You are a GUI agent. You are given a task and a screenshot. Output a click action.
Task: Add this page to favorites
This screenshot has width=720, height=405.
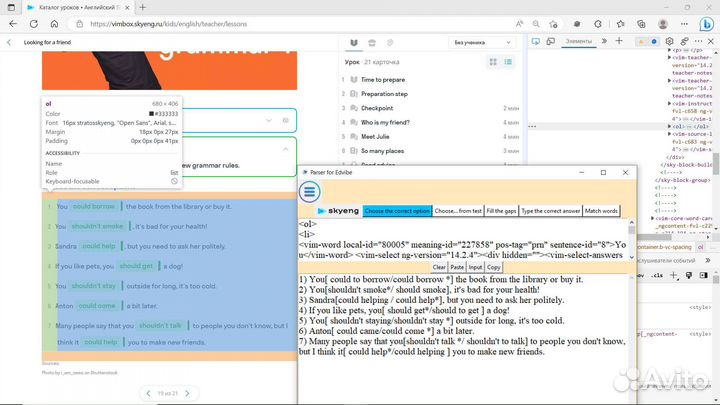click(553, 24)
